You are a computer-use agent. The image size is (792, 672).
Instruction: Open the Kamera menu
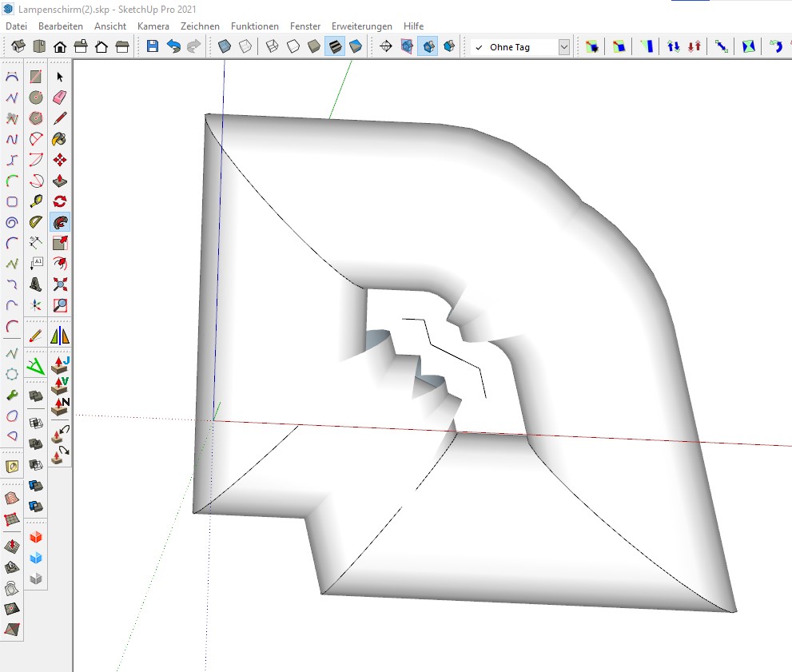tap(153, 26)
